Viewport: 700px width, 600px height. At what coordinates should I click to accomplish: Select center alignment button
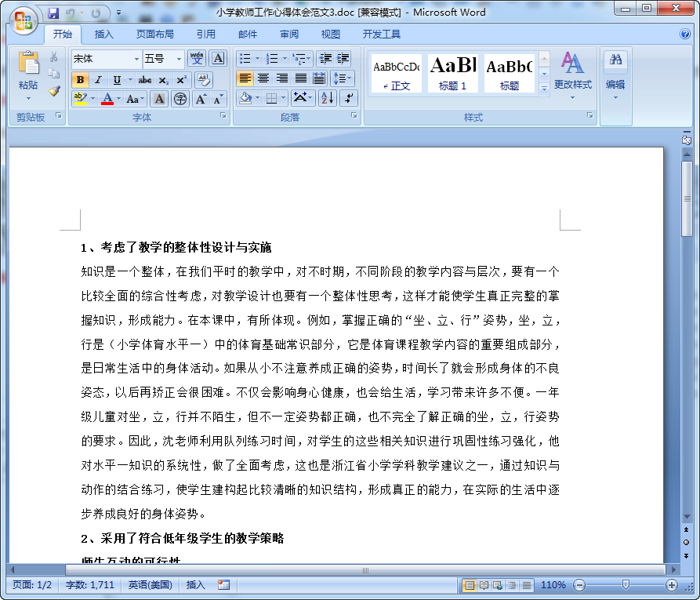(x=263, y=78)
